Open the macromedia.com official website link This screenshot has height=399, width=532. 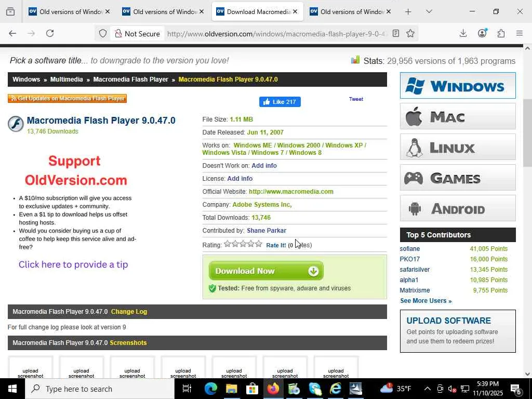(x=291, y=192)
